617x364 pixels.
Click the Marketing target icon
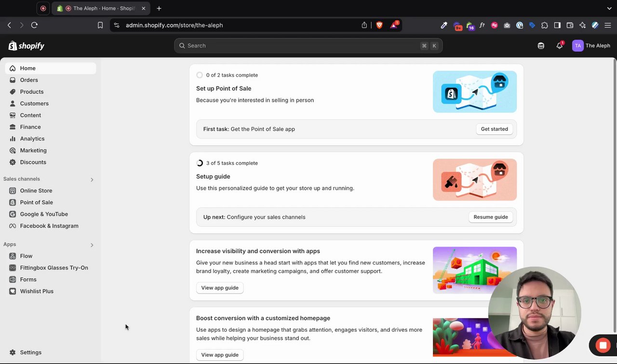point(13,150)
